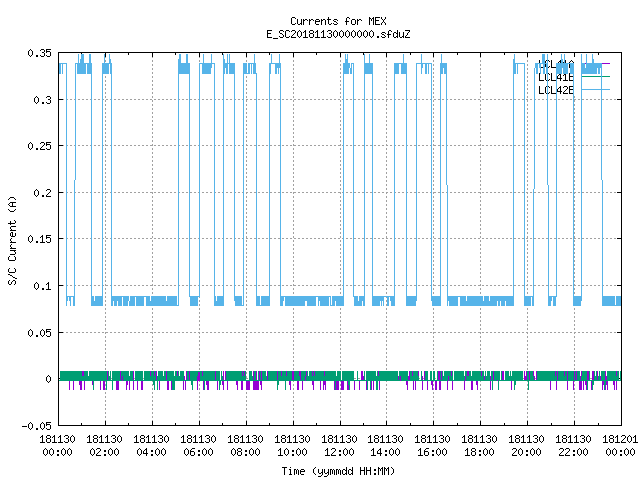Click the chart title "Currents for MEX"
This screenshot has height=480, width=640.
[x=338, y=21]
